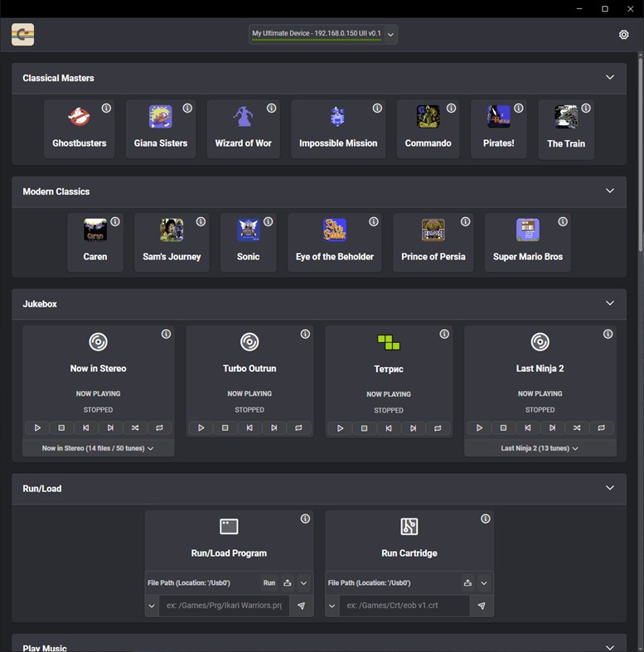Launch Caren game tile
This screenshot has width=644, height=652.
point(95,243)
